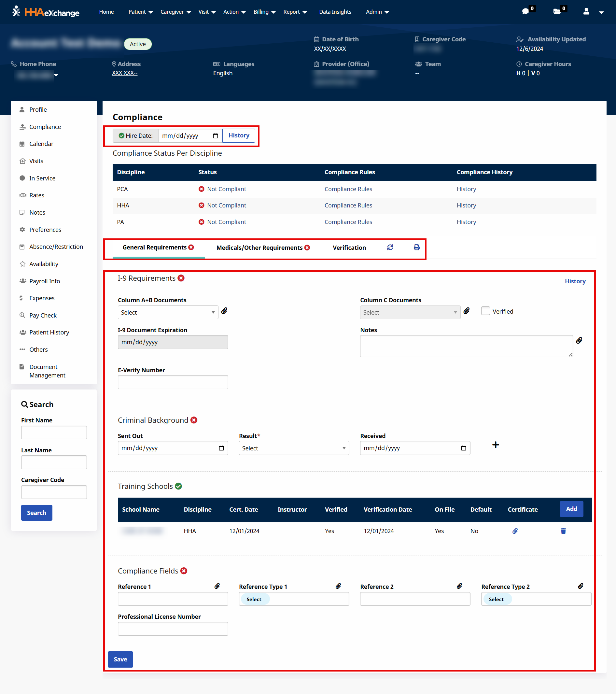616x694 pixels.
Task: Delete the HHA training school row
Action: click(x=563, y=531)
